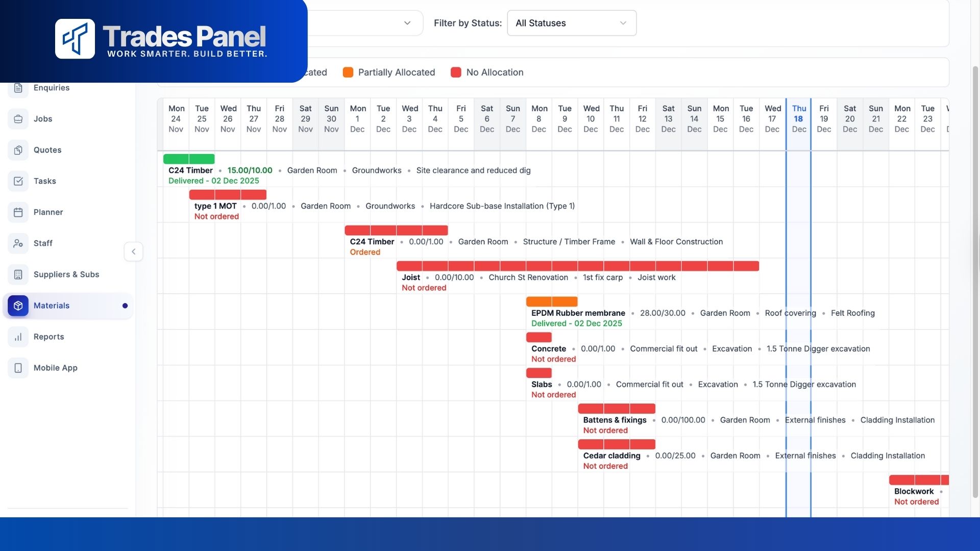Open the All Statuses dropdown
Screen dimensions: 980x551
click(571, 23)
